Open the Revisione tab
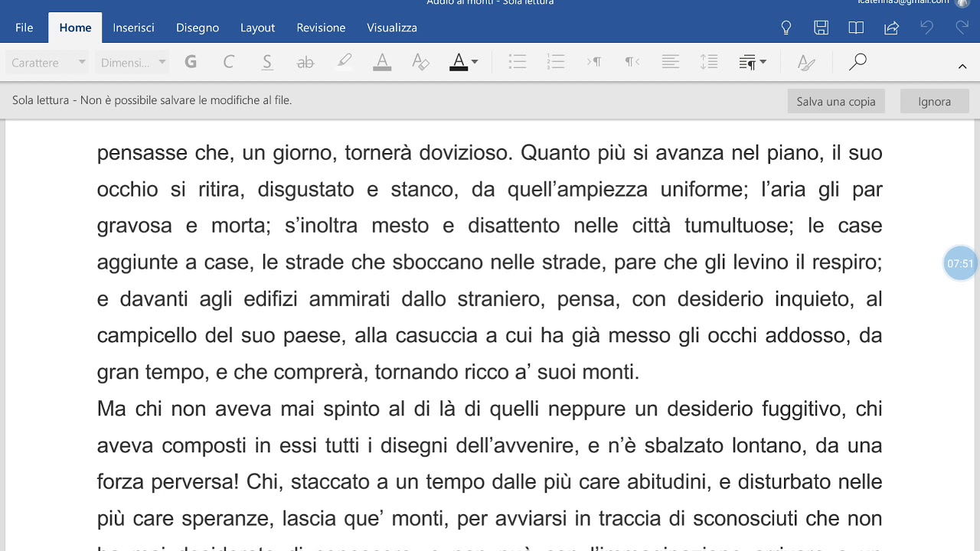980x551 pixels. pos(321,28)
